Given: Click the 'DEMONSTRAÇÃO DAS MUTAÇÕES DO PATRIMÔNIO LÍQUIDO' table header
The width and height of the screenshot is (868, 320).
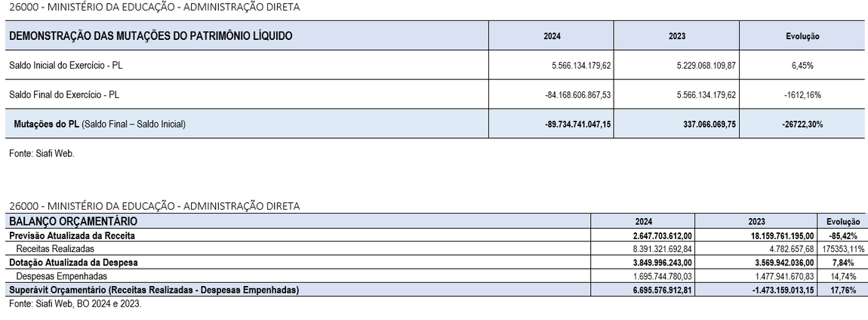Looking at the screenshot, I should pyautogui.click(x=150, y=36).
